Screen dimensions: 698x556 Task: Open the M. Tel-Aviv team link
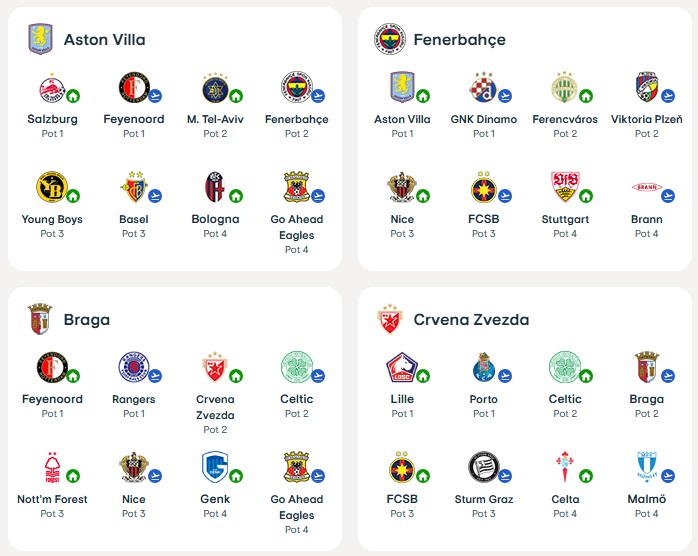(215, 119)
